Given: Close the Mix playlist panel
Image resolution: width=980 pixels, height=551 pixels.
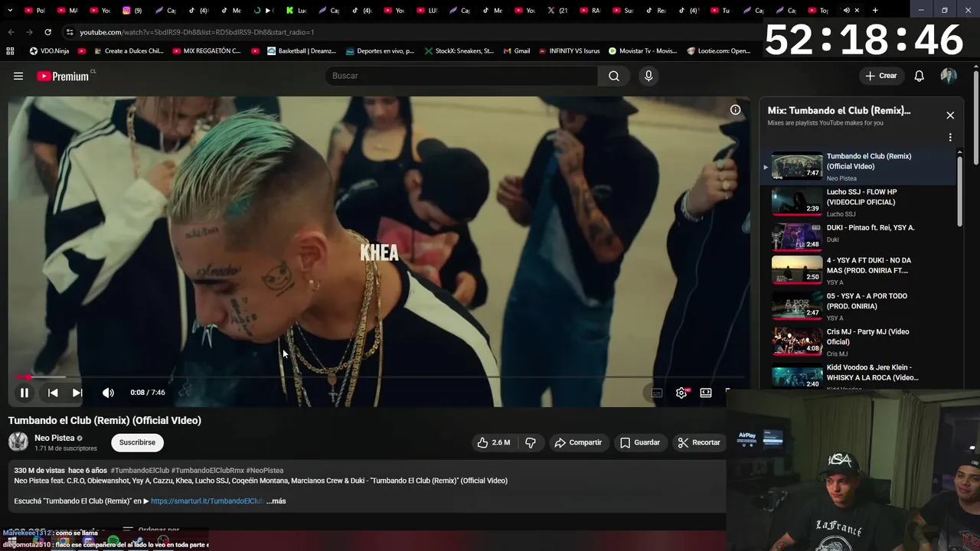Looking at the screenshot, I should [950, 116].
